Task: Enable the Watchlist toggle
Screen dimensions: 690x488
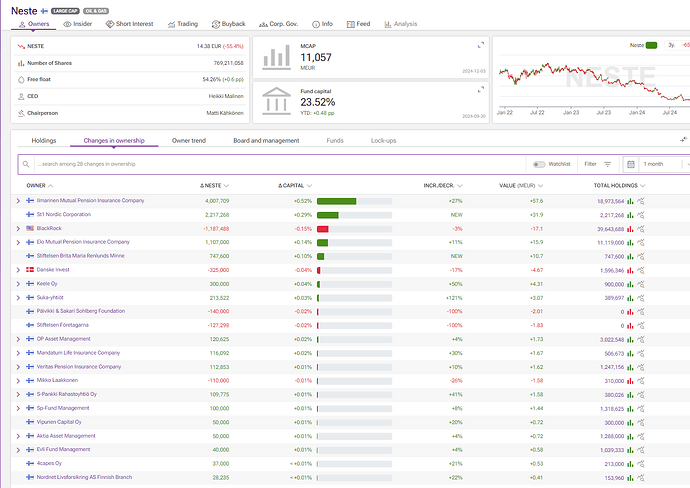Action: click(x=539, y=164)
